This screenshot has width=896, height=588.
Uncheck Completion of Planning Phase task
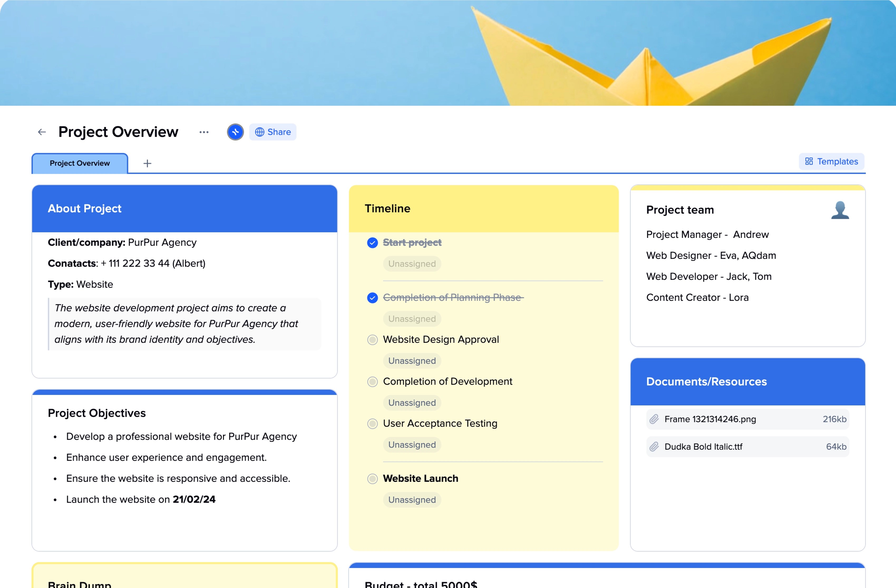[372, 298]
